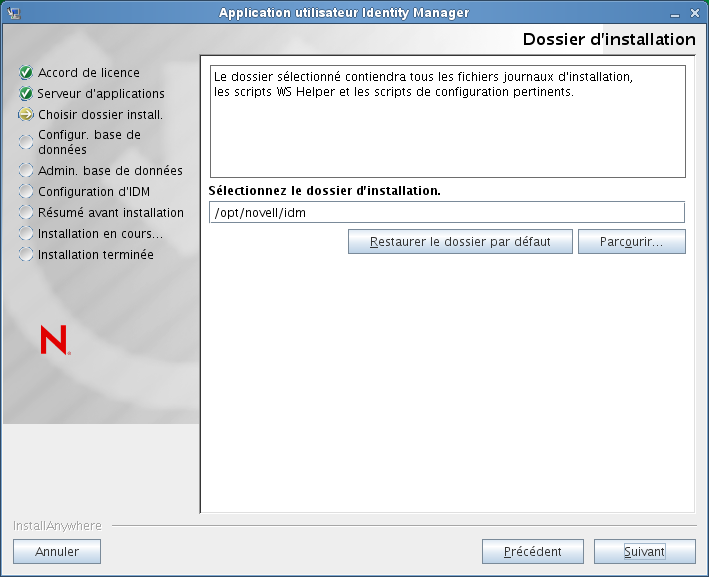Click the green check icon beside Accord de licence
Screen dimensions: 709x577
click(26, 72)
